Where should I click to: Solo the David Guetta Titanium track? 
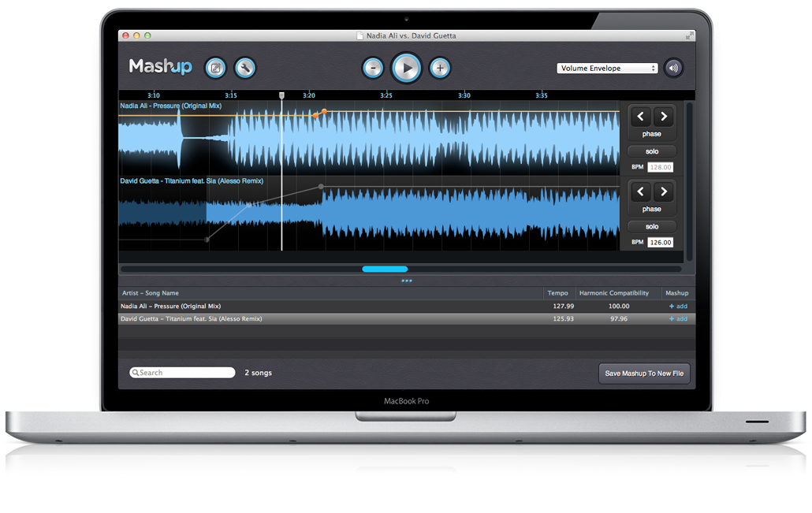652,226
